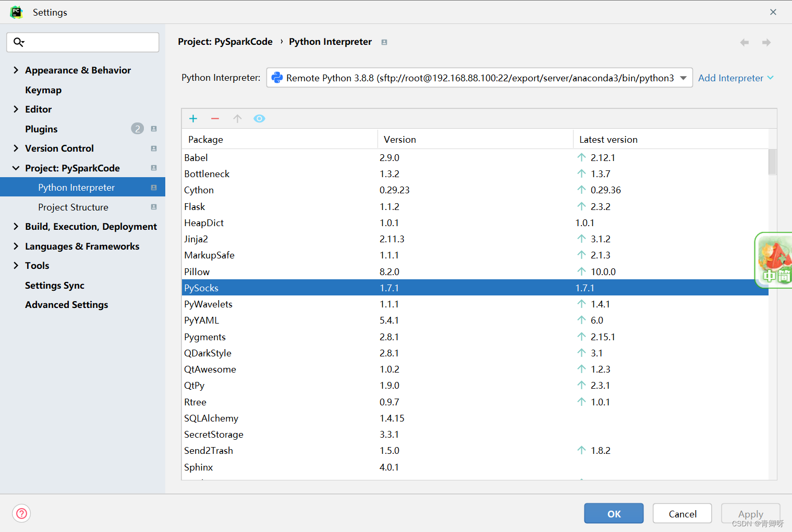Click the Cancel button
Screen dimensions: 792x532
click(682, 513)
